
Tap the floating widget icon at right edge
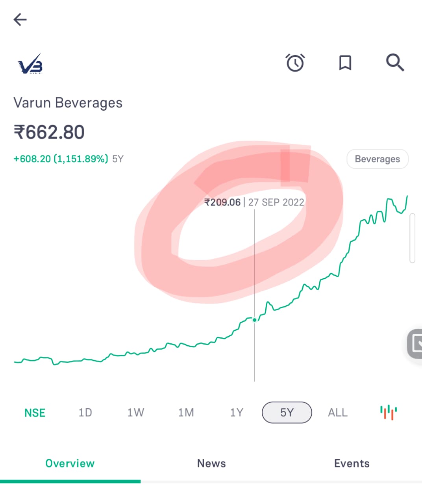click(x=415, y=344)
